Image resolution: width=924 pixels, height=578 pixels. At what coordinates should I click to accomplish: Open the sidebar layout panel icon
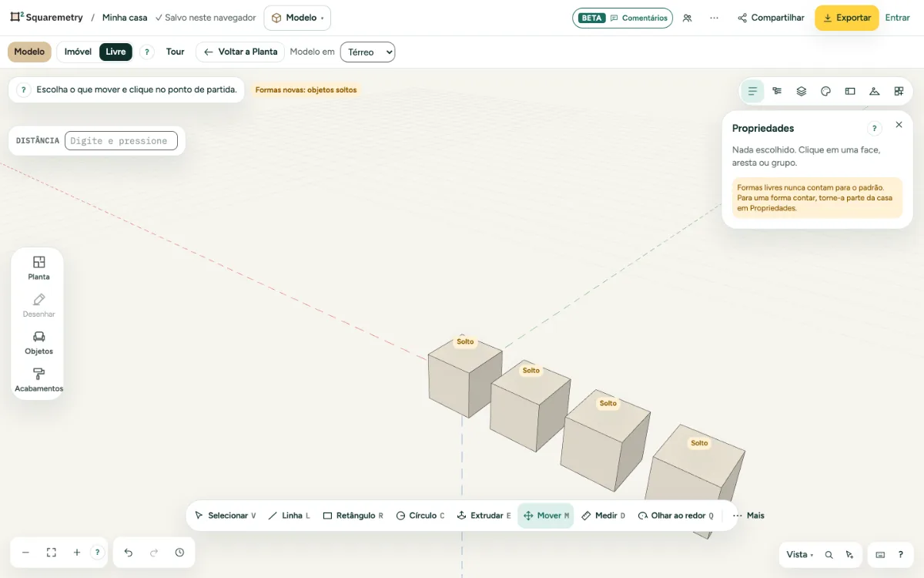coord(850,91)
